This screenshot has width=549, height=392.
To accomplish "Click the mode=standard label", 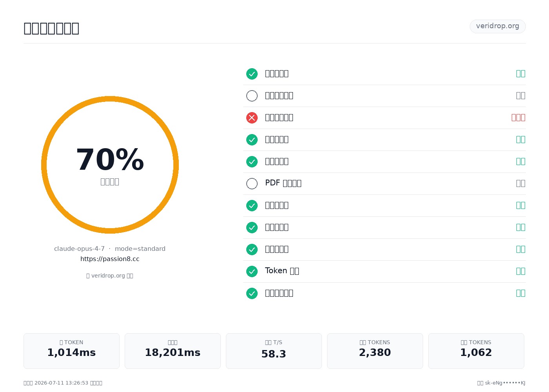I will coord(140,249).
